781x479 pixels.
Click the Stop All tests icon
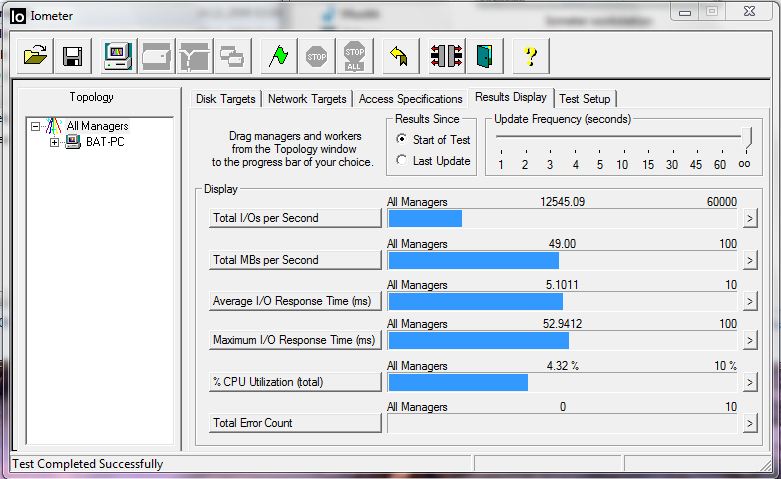tap(355, 56)
